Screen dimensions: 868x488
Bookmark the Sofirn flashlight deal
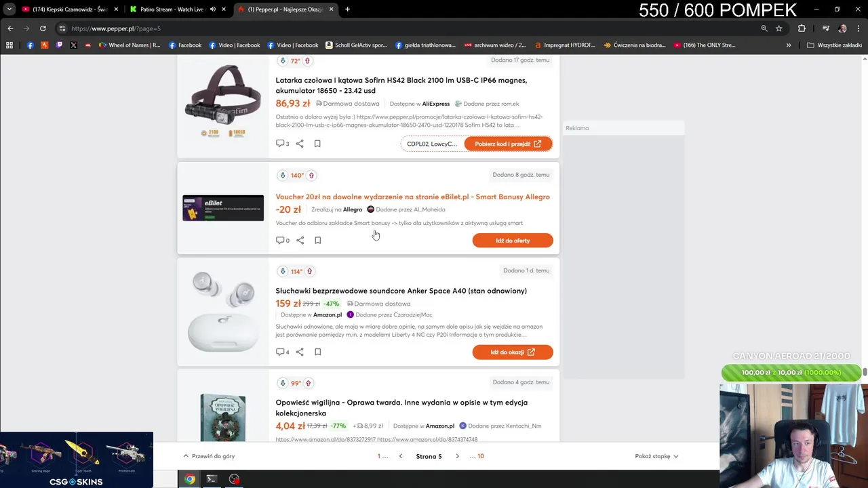click(x=317, y=144)
